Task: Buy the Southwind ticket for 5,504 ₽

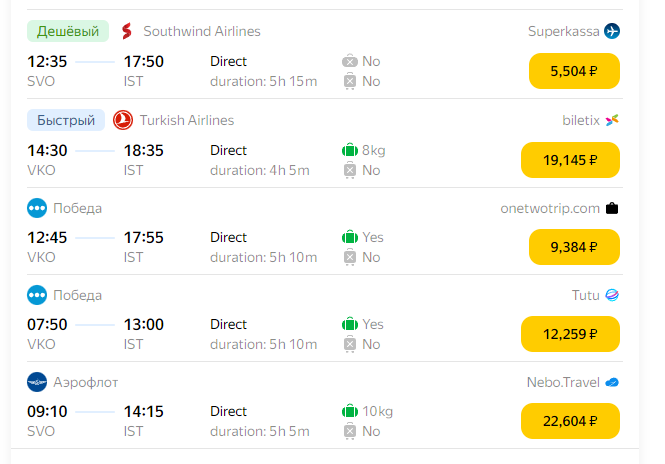Action: pos(574,71)
